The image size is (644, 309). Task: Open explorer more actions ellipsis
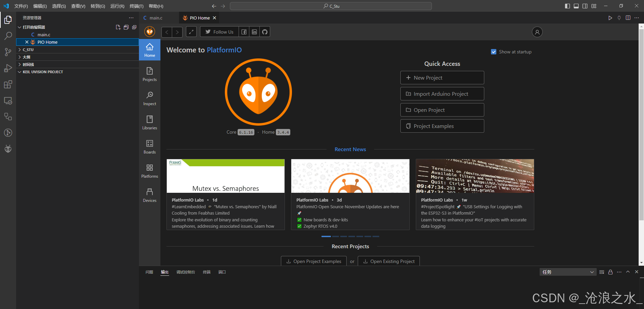131,18
